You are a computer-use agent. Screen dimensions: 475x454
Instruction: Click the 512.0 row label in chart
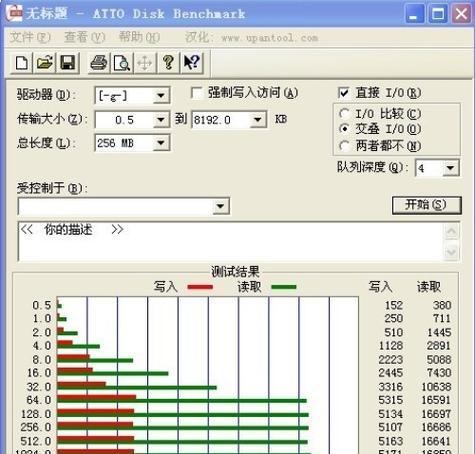coord(36,441)
